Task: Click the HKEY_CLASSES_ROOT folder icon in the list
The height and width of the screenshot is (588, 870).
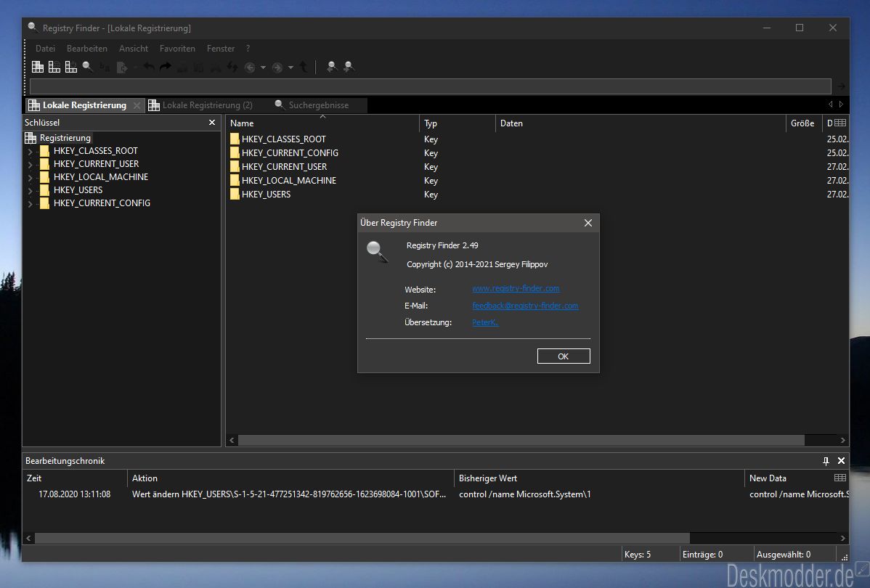Action: pyautogui.click(x=235, y=139)
